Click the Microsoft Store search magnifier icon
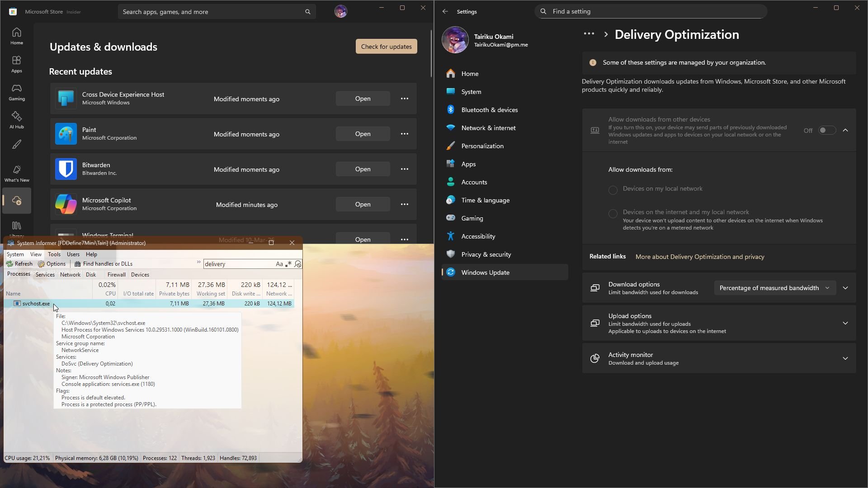Screen dimensions: 868x488 point(308,12)
